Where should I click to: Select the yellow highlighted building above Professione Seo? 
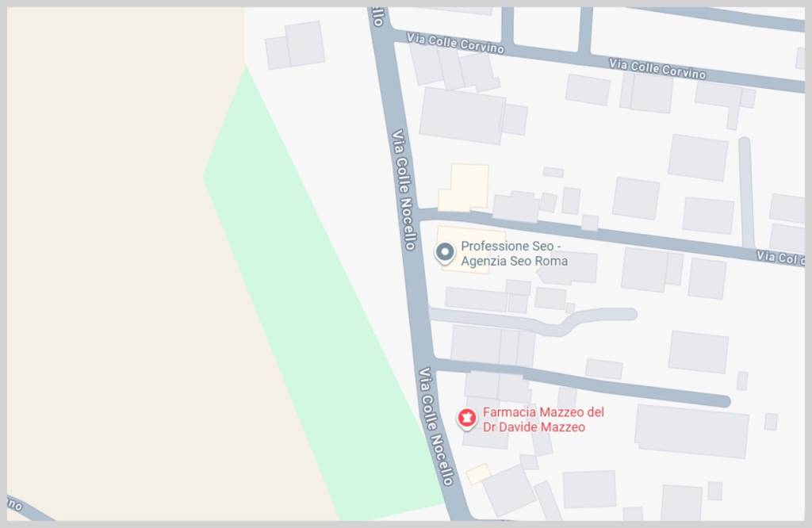pyautogui.click(x=465, y=187)
